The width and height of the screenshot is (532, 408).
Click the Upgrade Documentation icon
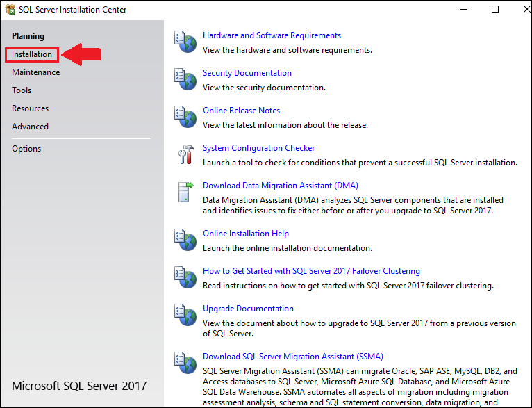(185, 315)
